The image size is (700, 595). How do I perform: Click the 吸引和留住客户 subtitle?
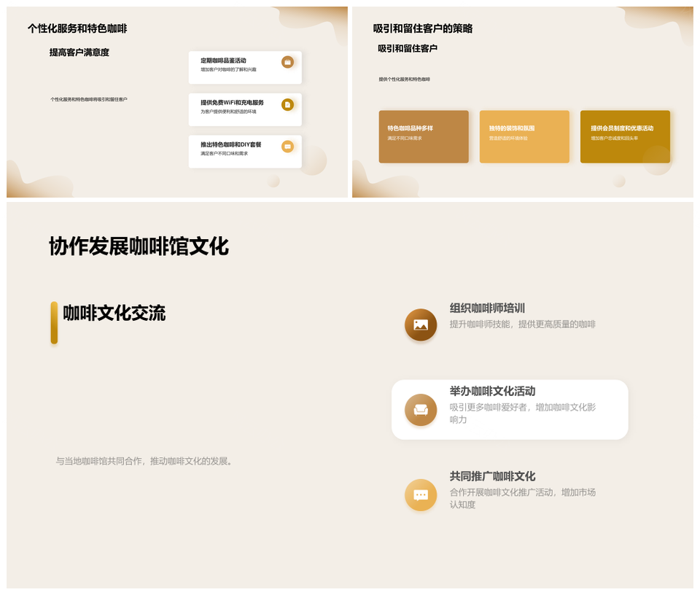pyautogui.click(x=408, y=49)
